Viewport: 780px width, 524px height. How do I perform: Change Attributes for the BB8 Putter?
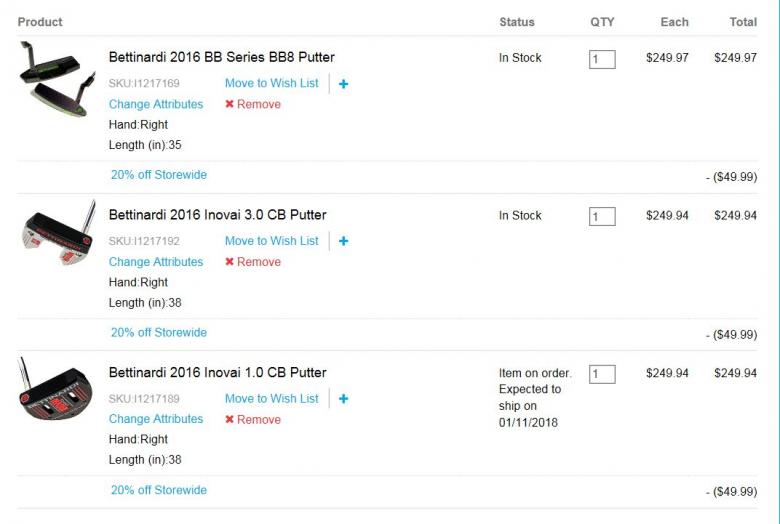coord(156,104)
